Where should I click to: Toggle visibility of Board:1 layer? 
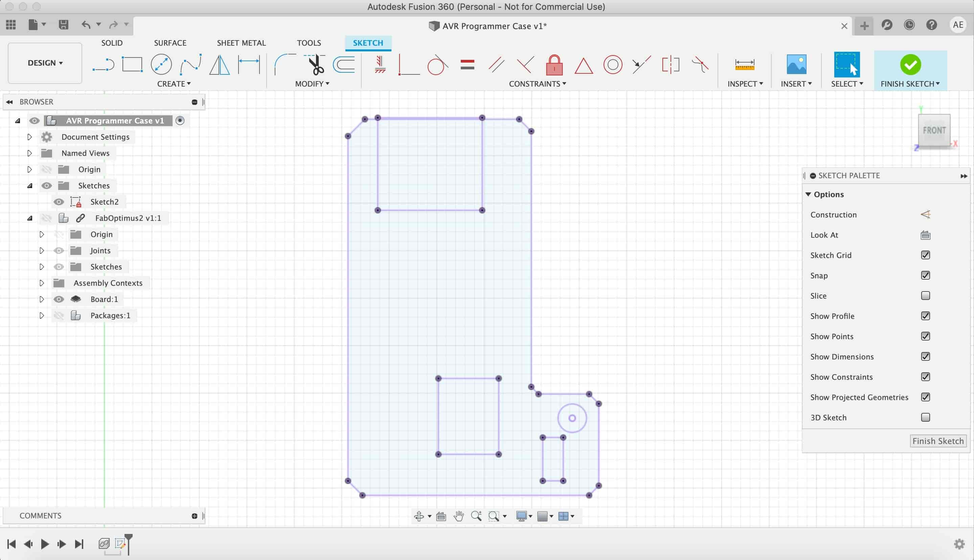[x=59, y=298]
